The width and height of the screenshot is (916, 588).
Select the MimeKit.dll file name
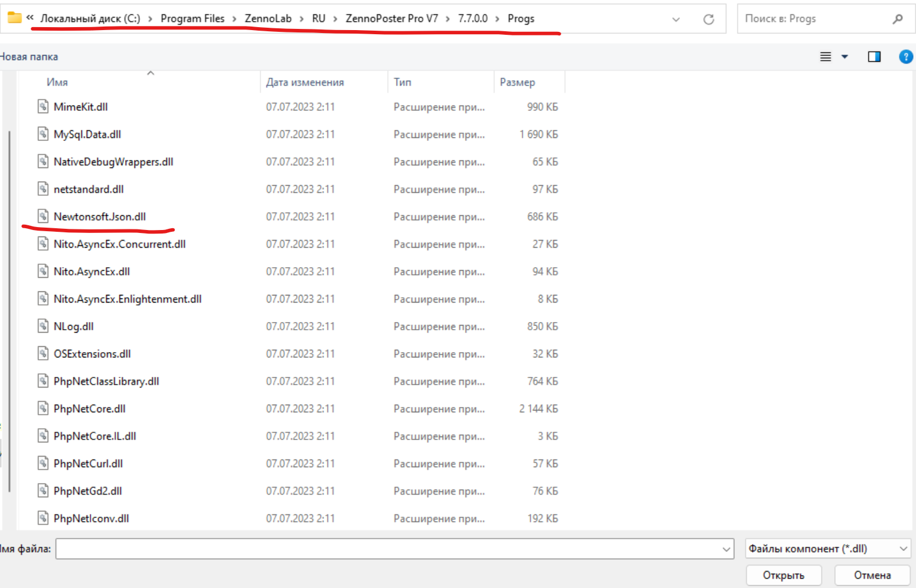click(x=81, y=107)
